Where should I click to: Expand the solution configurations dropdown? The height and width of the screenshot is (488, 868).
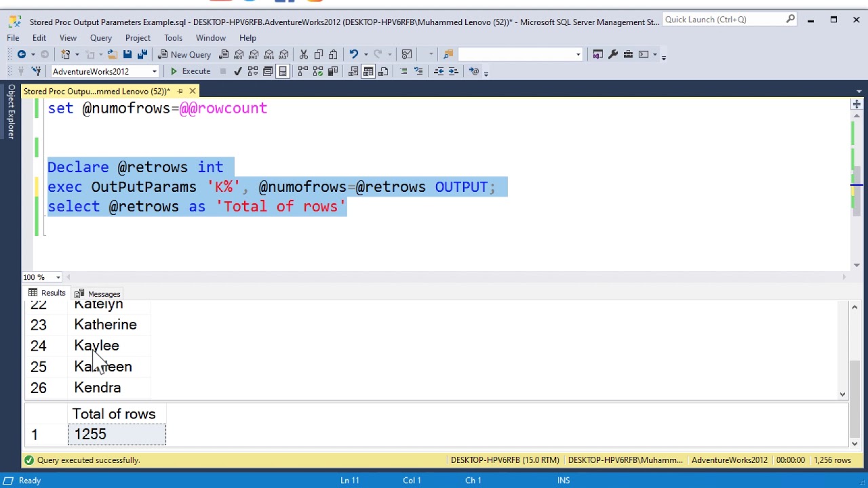521,54
